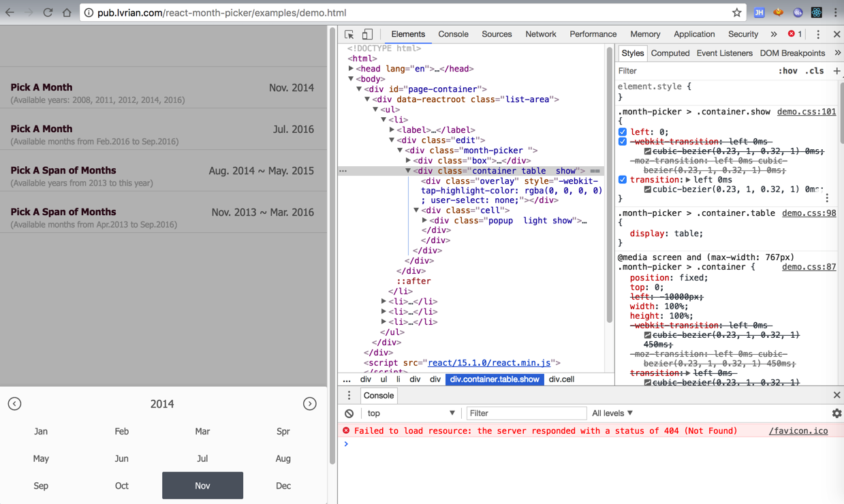Viewport: 844px width, 504px height.
Task: Open the 'top' JavaScript context dropdown
Action: pos(411,413)
